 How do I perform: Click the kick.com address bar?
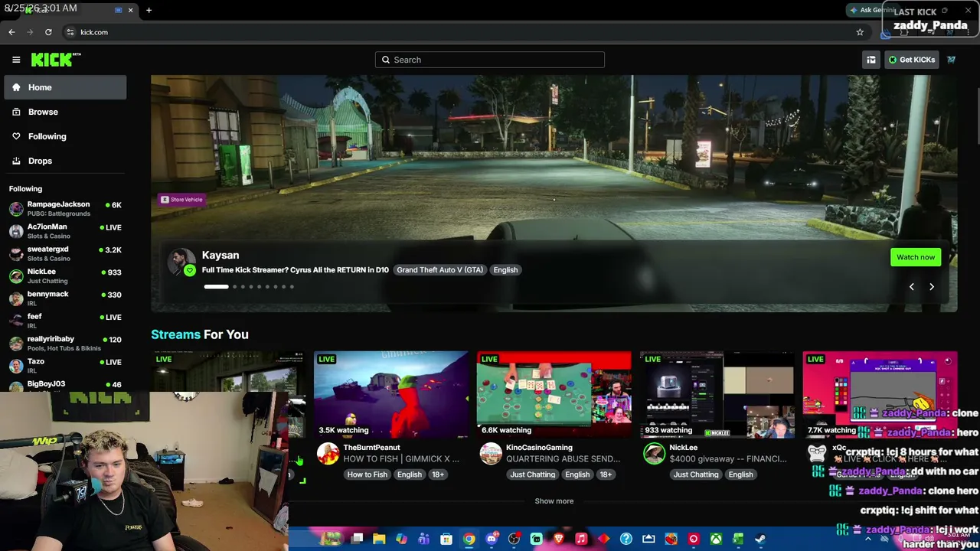459,32
